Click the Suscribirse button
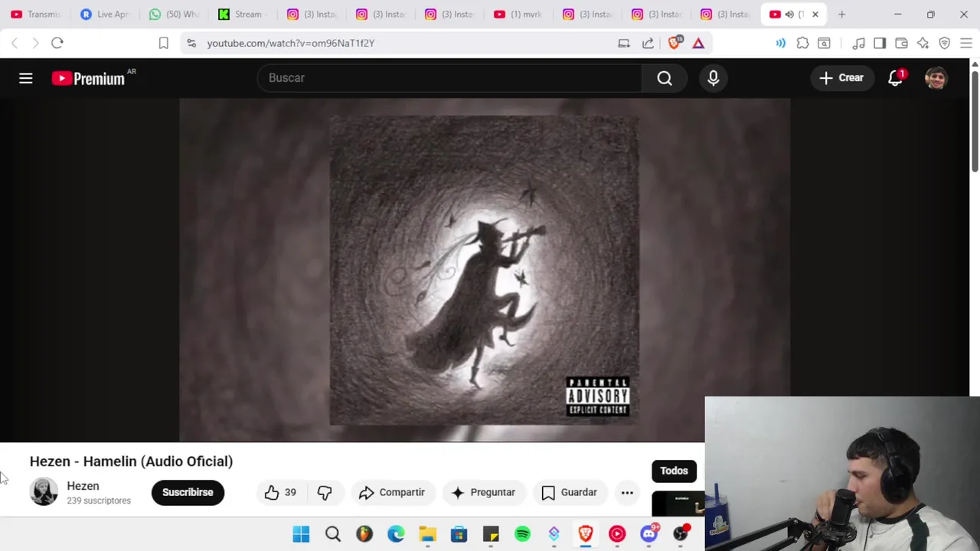The width and height of the screenshot is (980, 551). pos(188,492)
